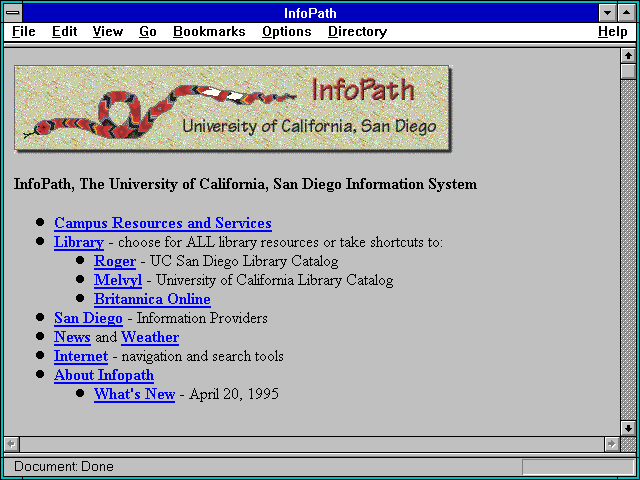Click the 'Document: Done' status text
This screenshot has height=480, width=640.
(64, 467)
